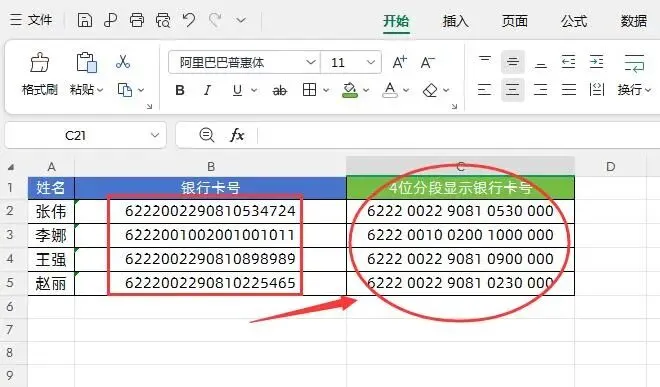660x387 pixels.
Task: Click the fx insert function icon
Action: pos(237,135)
